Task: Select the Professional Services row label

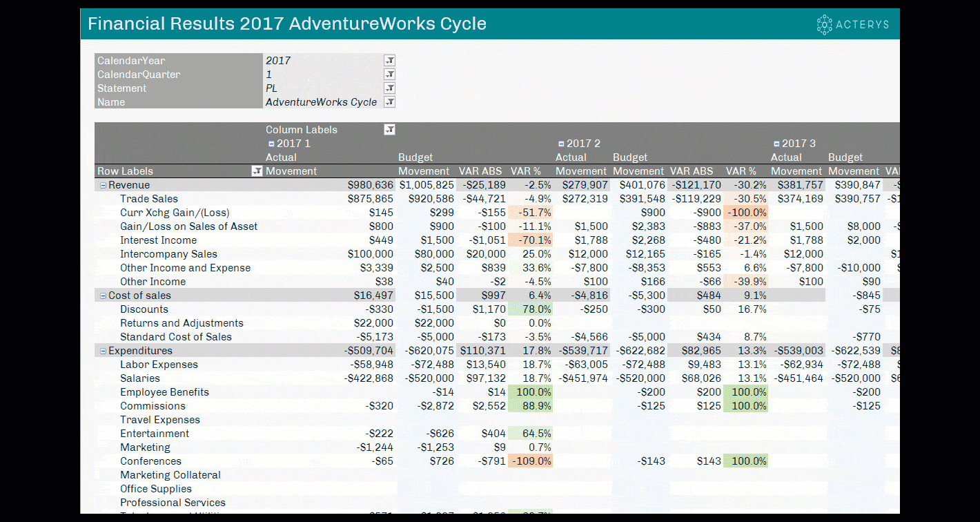Action: click(x=173, y=503)
